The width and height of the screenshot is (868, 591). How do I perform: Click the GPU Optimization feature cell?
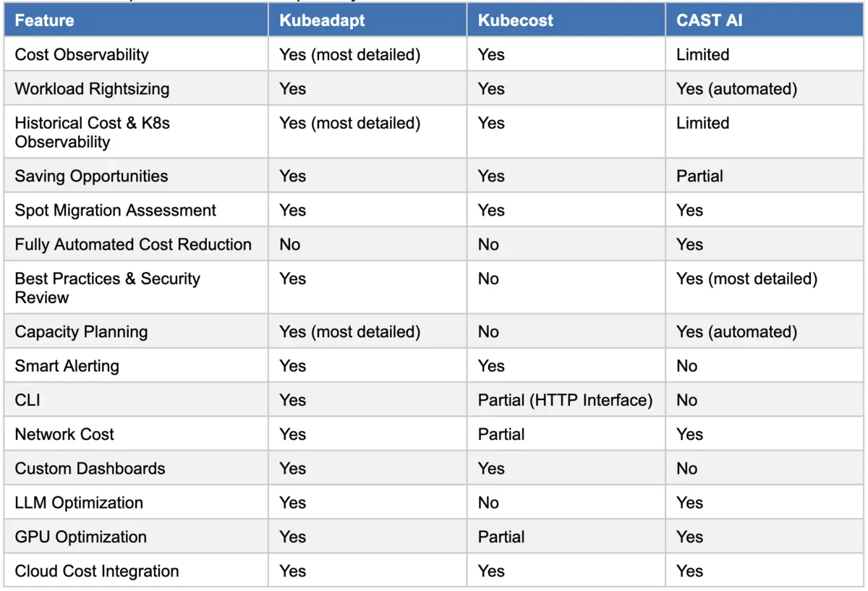80,537
